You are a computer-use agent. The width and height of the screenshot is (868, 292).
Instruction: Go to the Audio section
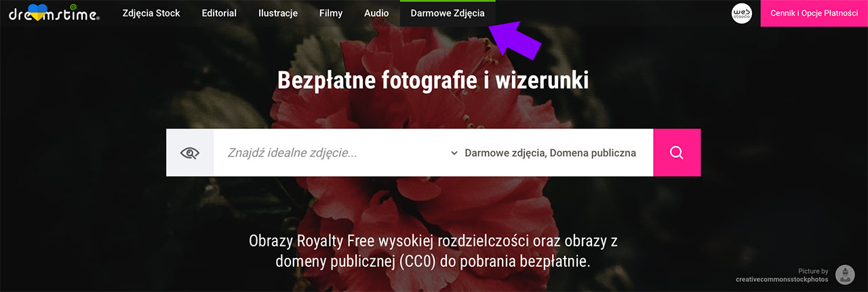(x=376, y=13)
